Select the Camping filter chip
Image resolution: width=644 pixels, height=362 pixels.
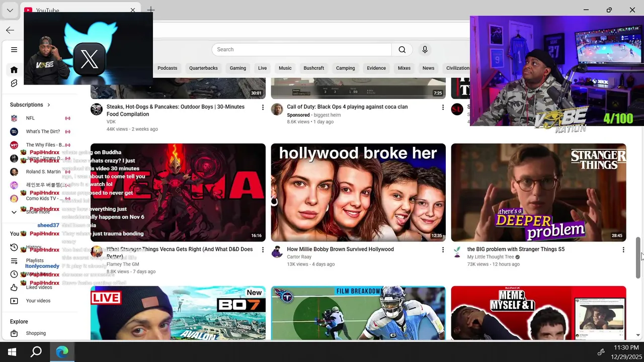(346, 68)
